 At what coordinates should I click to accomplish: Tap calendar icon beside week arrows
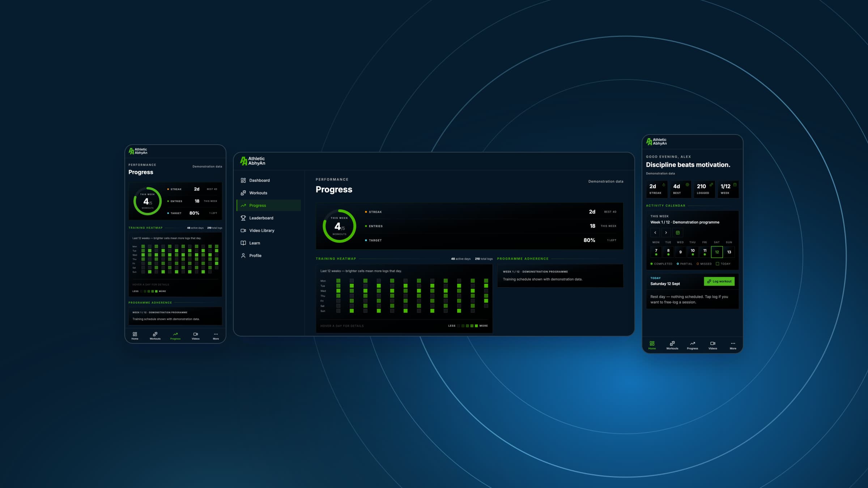point(678,233)
